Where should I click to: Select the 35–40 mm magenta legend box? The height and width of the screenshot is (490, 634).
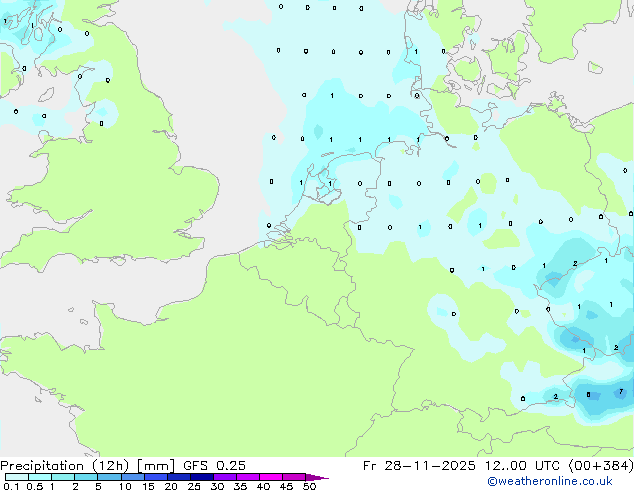point(248,477)
